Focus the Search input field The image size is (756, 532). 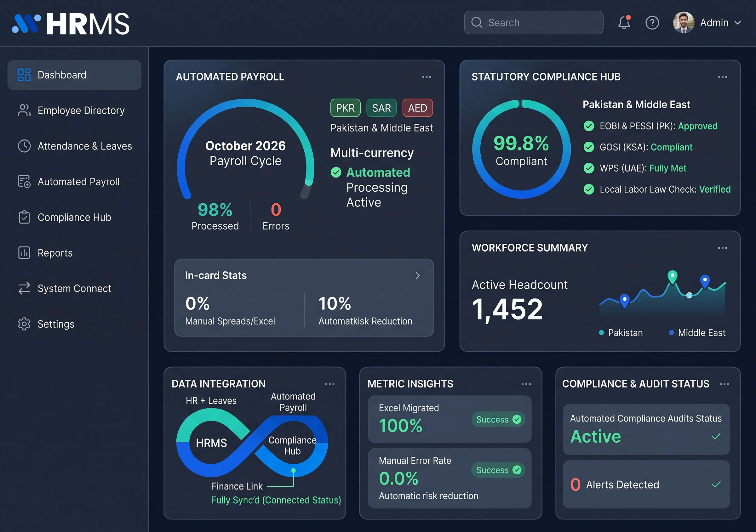[x=533, y=22]
